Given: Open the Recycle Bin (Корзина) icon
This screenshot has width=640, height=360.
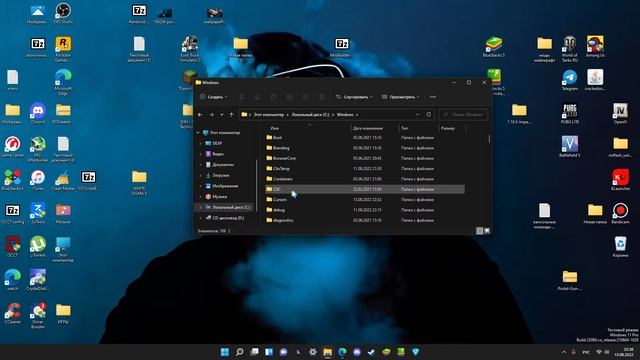Looking at the screenshot, I should click(x=620, y=247).
